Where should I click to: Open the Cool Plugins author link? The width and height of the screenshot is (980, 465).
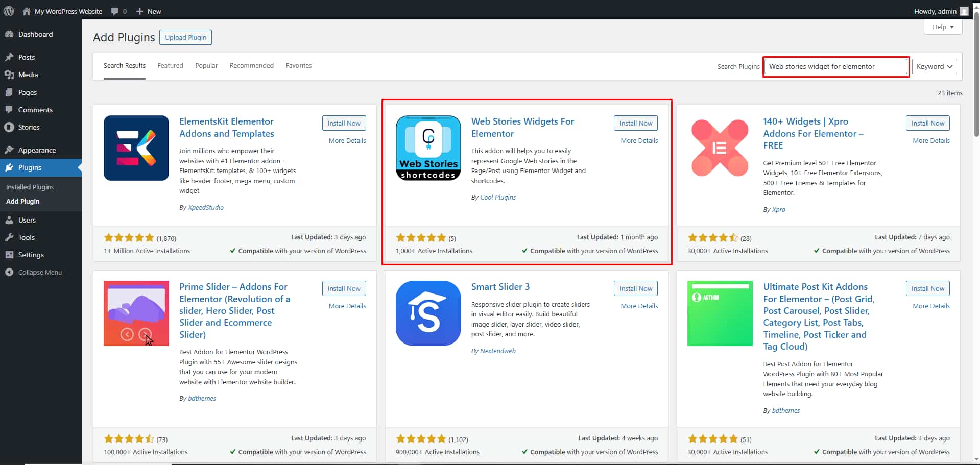pyautogui.click(x=498, y=197)
